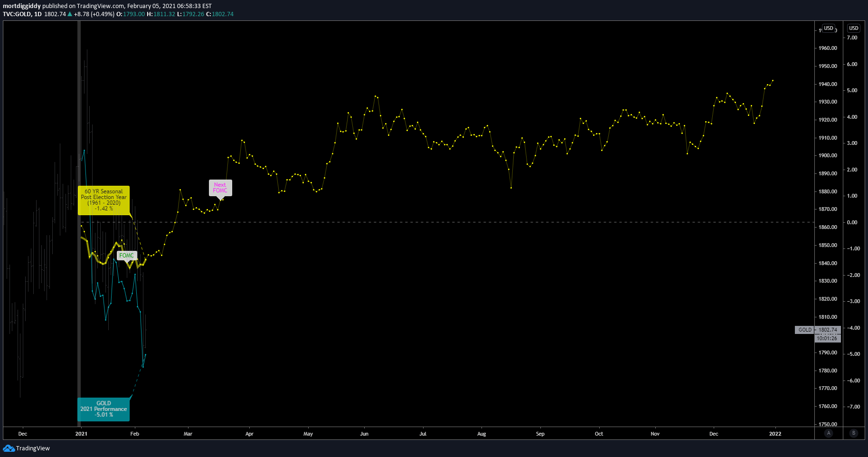The image size is (868, 457).
Task: Click the high value 'H:1811.32'
Action: click(x=161, y=14)
